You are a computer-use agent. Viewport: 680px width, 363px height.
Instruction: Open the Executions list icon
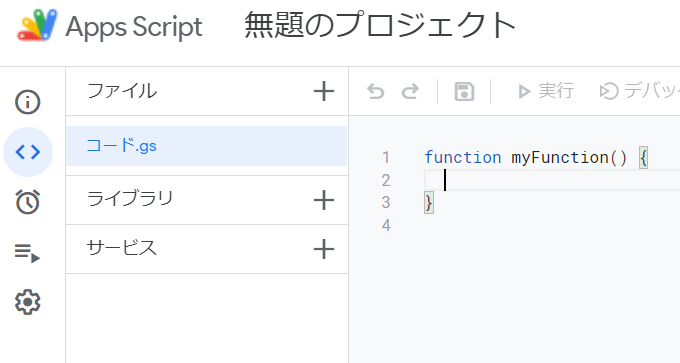(x=28, y=252)
